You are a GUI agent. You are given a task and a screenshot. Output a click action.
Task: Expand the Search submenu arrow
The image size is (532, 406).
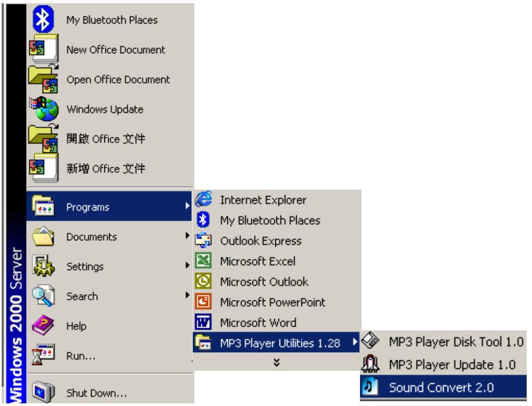pos(187,295)
